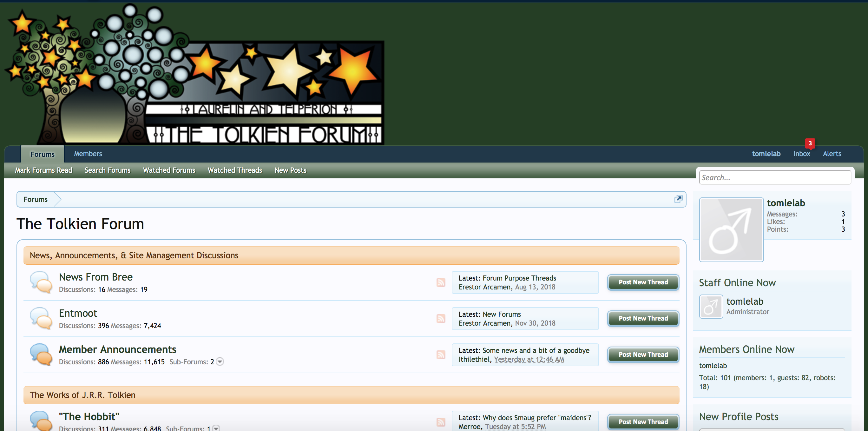Focus the Search field

775,177
